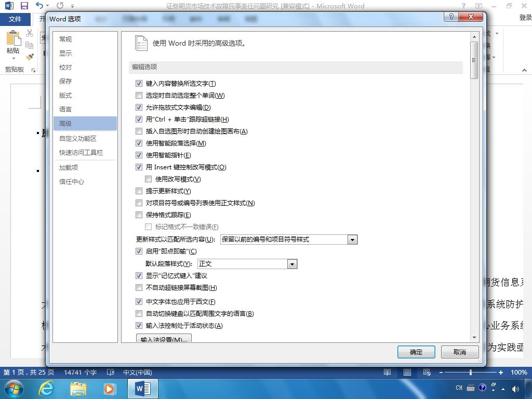Toggle 允许拖放式文字编辑 checkbox

pyautogui.click(x=139, y=107)
